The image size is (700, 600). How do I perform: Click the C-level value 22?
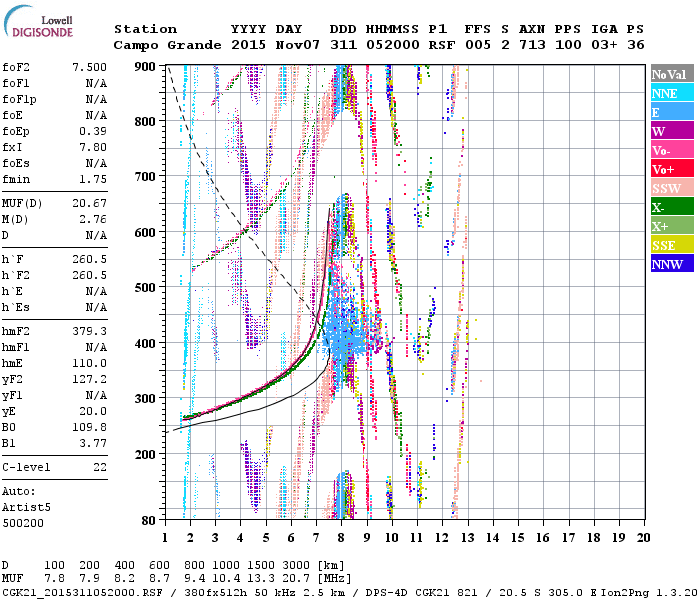(100, 467)
